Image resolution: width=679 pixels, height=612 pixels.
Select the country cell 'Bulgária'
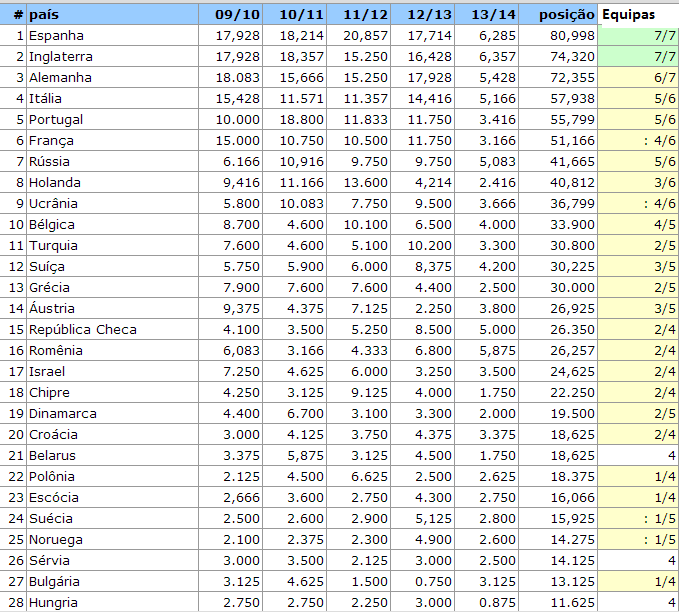click(112, 582)
